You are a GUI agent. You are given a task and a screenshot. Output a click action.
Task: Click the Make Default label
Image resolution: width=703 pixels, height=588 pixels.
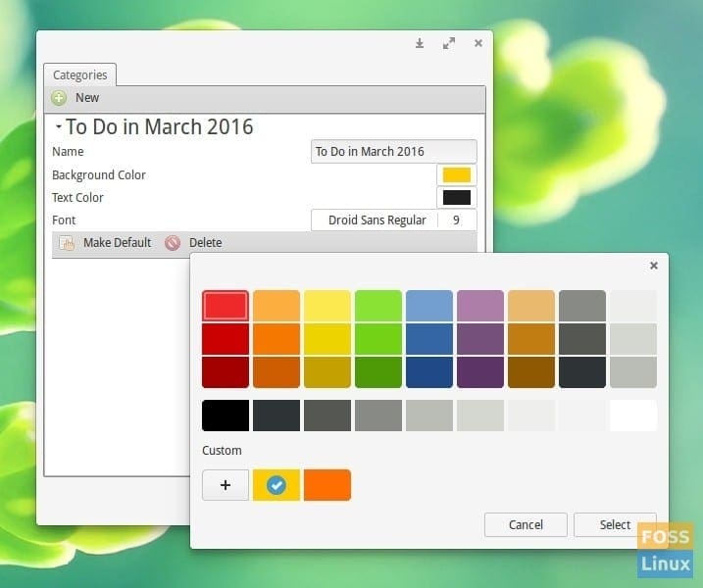tap(117, 243)
